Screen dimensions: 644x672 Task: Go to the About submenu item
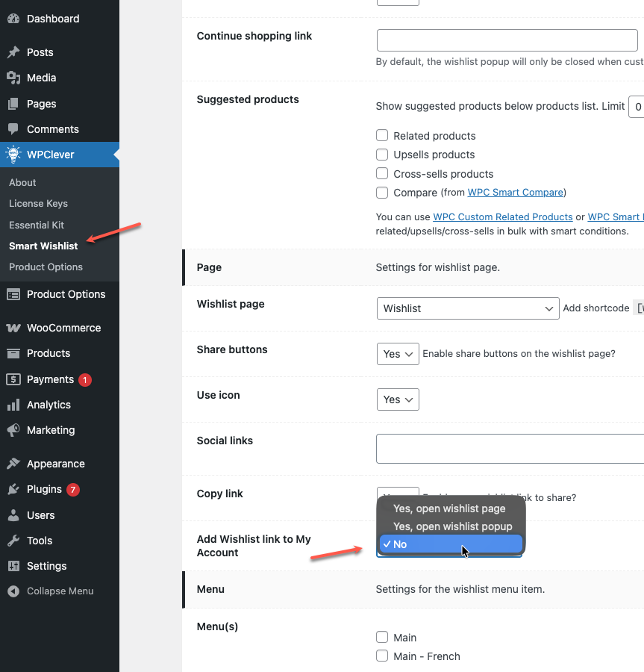[22, 183]
